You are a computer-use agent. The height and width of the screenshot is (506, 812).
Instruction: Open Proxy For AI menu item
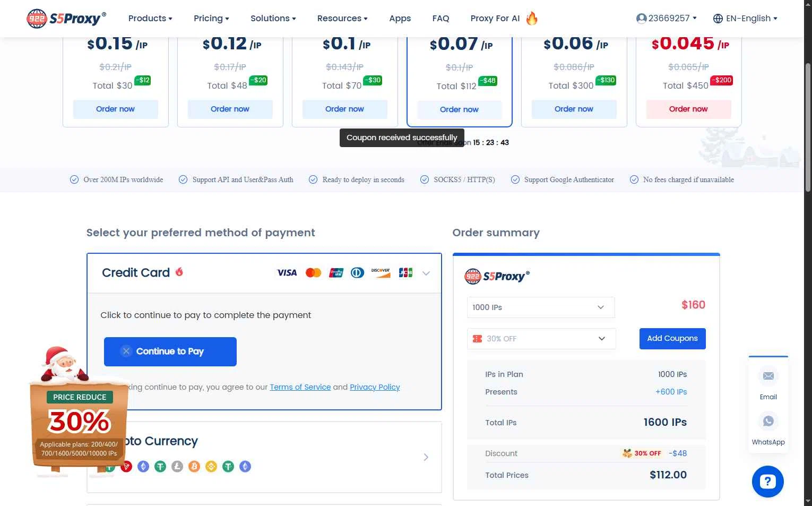(495, 19)
